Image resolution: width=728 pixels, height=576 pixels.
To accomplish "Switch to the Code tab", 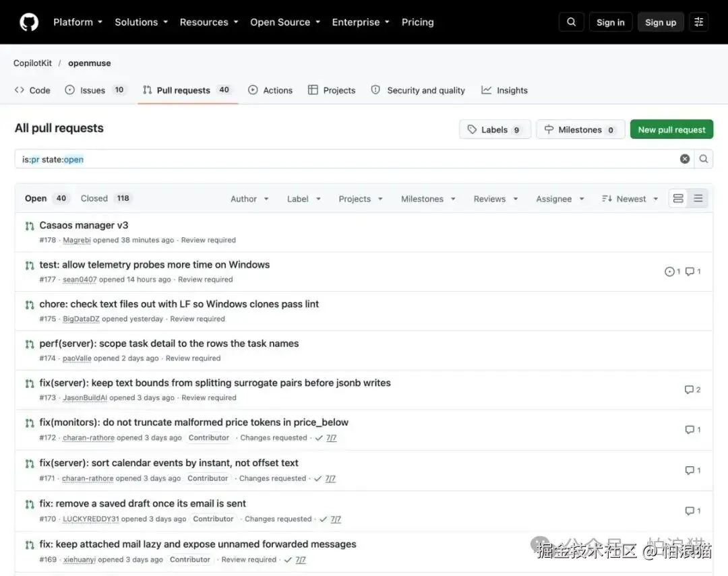I will 32,90.
